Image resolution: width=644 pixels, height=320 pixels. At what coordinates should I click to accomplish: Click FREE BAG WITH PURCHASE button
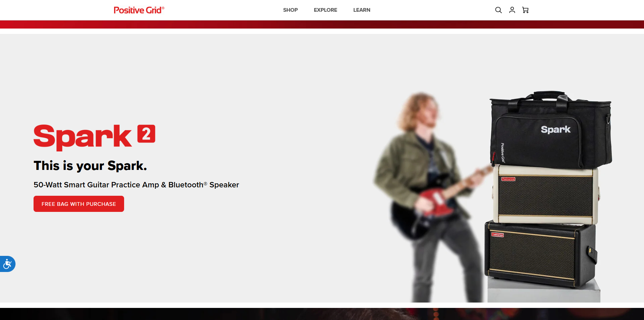tap(79, 204)
